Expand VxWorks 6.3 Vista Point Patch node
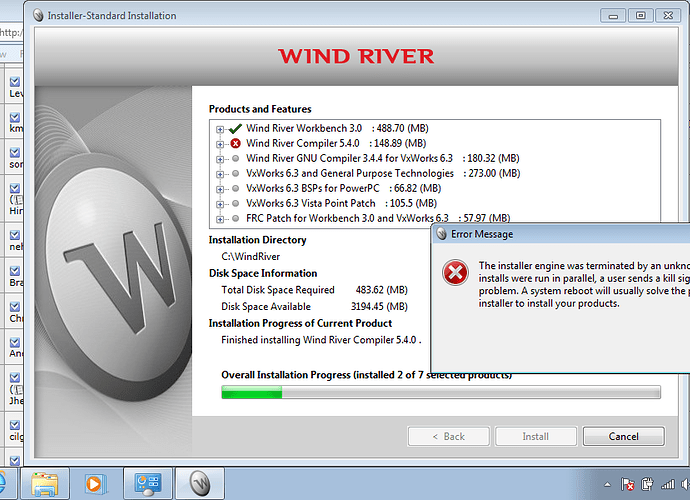Viewport: 690px width, 500px height. click(220, 204)
